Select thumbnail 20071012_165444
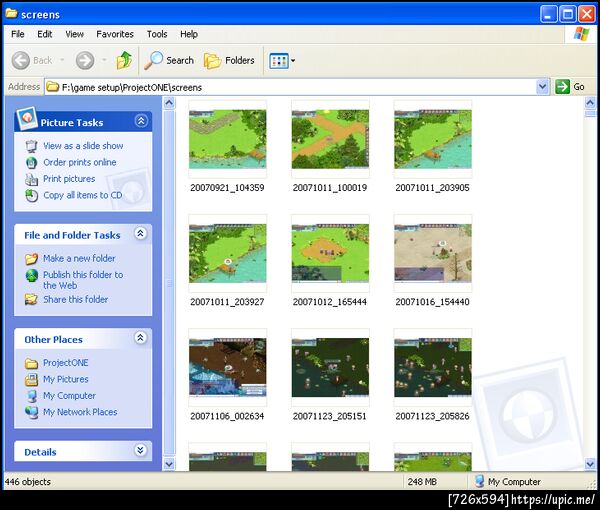This screenshot has height=510, width=600. click(x=330, y=253)
